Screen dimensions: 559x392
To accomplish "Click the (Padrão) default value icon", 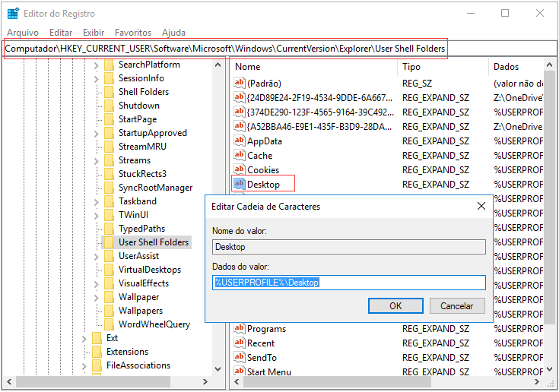I will (x=239, y=83).
